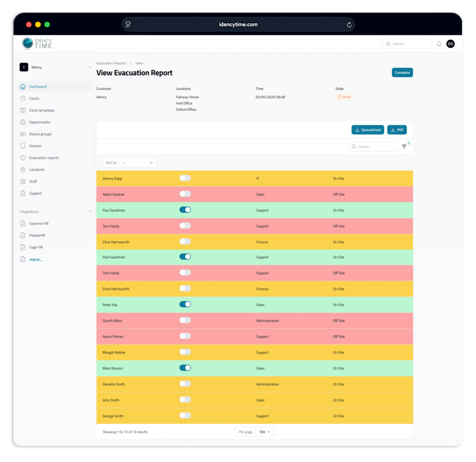Open Evacuation Reports via the breadcrumb
The image size is (476, 462).
[x=111, y=63]
